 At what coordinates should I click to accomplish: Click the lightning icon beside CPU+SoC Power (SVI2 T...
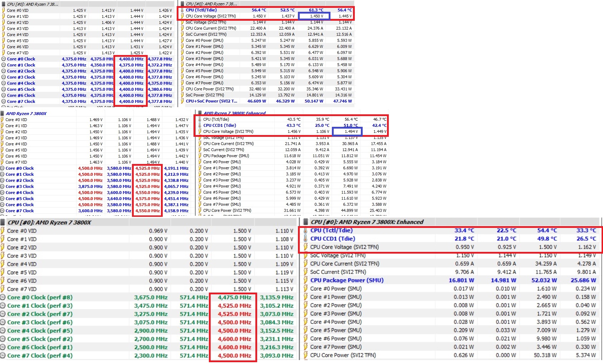tap(182, 101)
